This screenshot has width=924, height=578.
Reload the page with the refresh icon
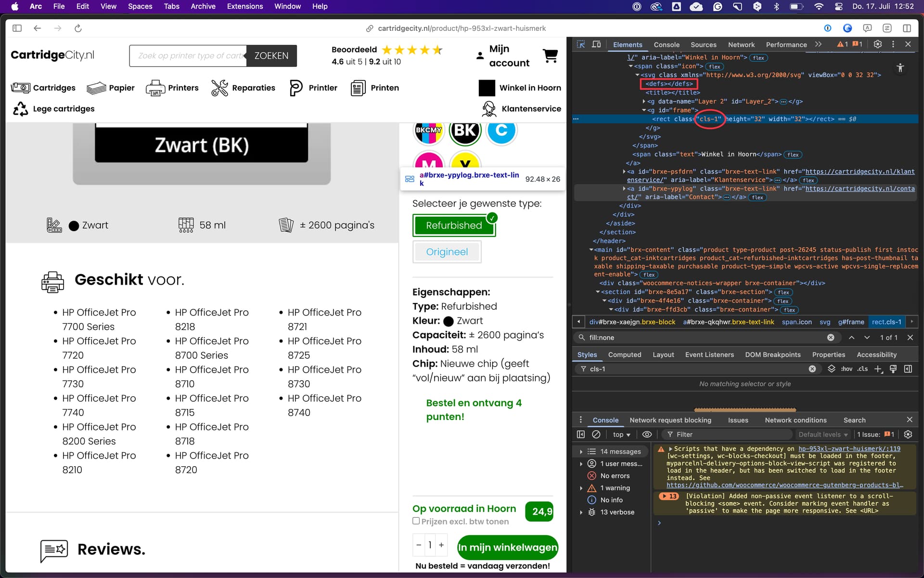tap(78, 28)
